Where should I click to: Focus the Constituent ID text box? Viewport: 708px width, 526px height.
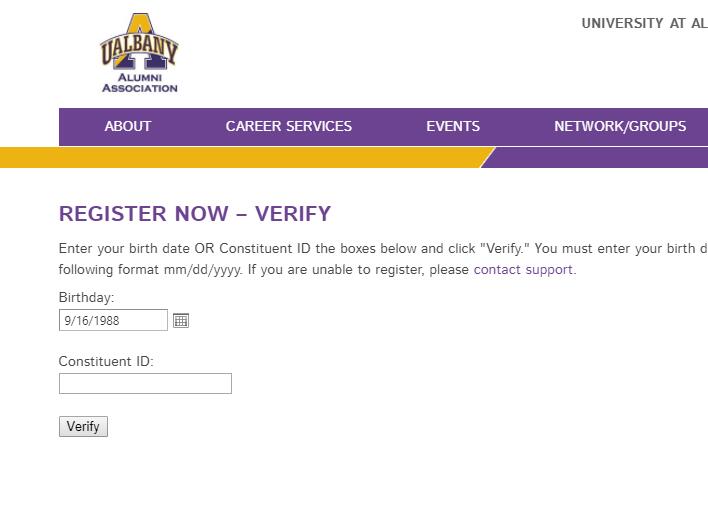(145, 383)
